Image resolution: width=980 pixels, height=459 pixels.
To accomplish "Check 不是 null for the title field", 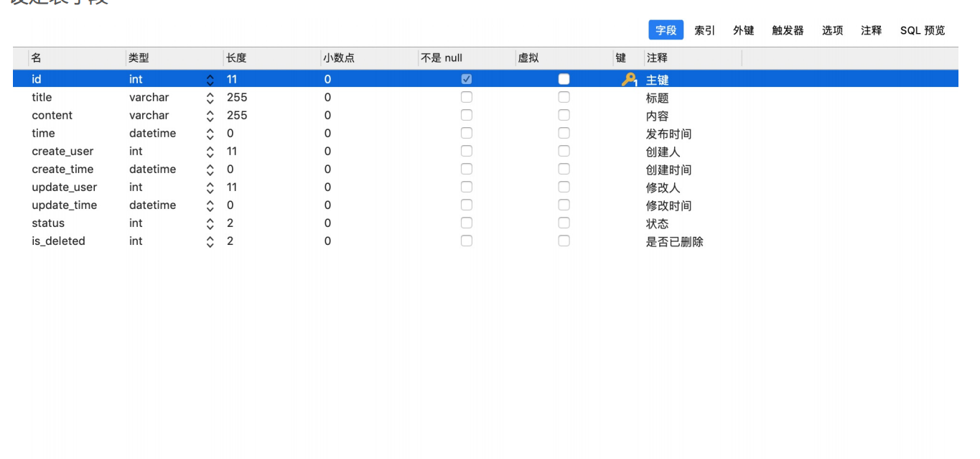I will [466, 97].
